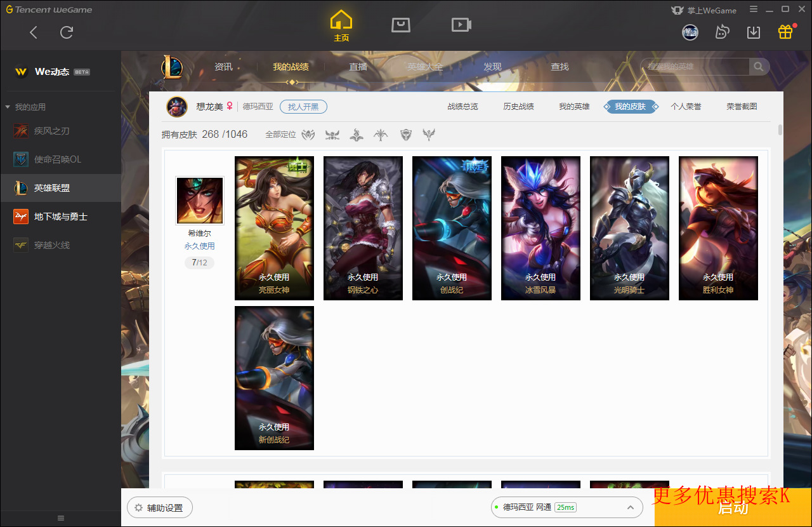Screen dimensions: 812x527
Task: Open the gift box icon
Action: 785,32
